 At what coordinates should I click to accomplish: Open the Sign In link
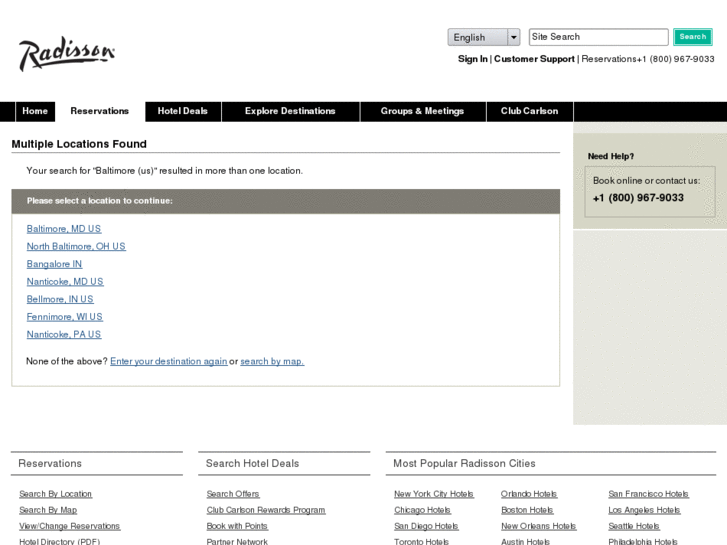pos(472,59)
